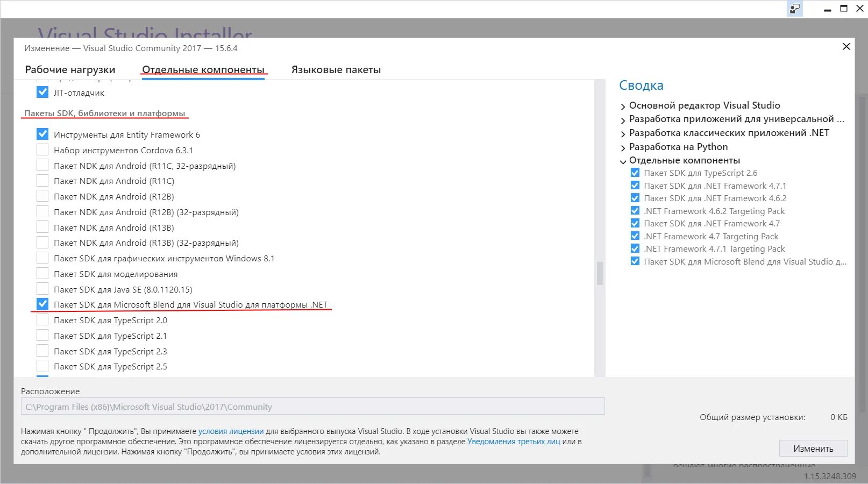Check Пакет NDK для Android (R13B) without 32-разрядный

point(42,227)
